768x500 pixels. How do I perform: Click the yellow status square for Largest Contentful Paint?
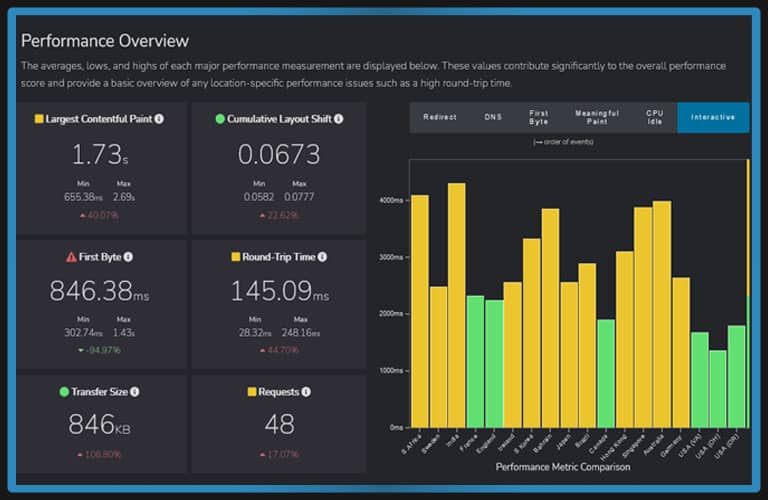39,119
